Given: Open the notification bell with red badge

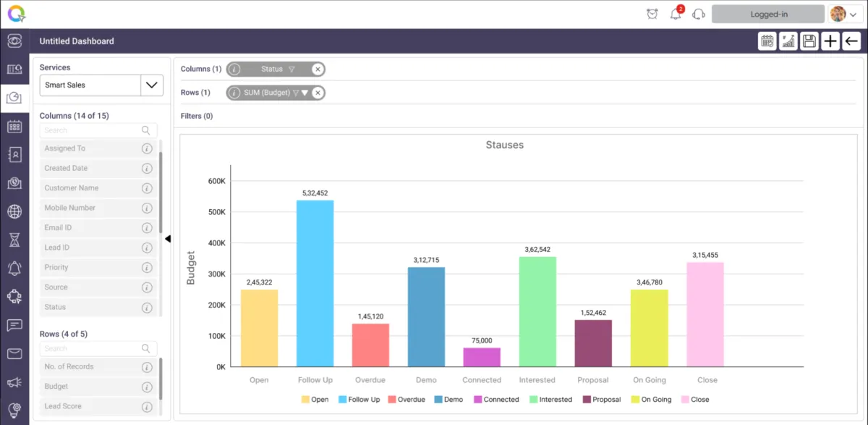Looking at the screenshot, I should [x=676, y=13].
